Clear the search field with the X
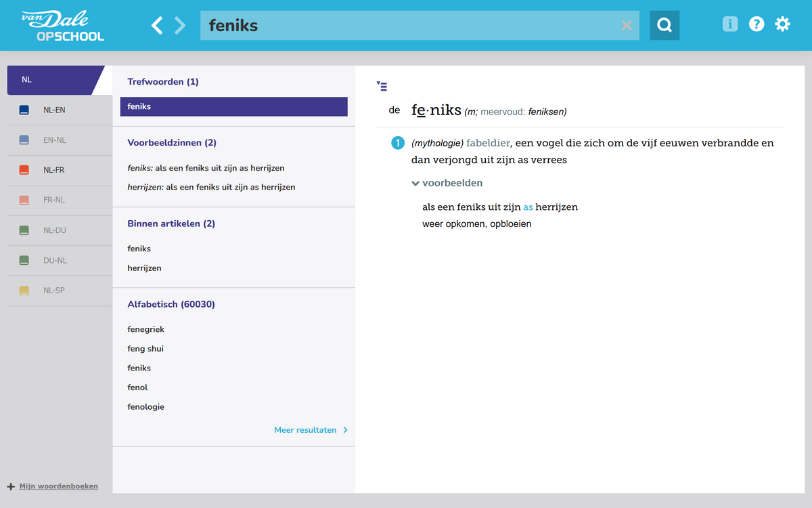 point(627,26)
